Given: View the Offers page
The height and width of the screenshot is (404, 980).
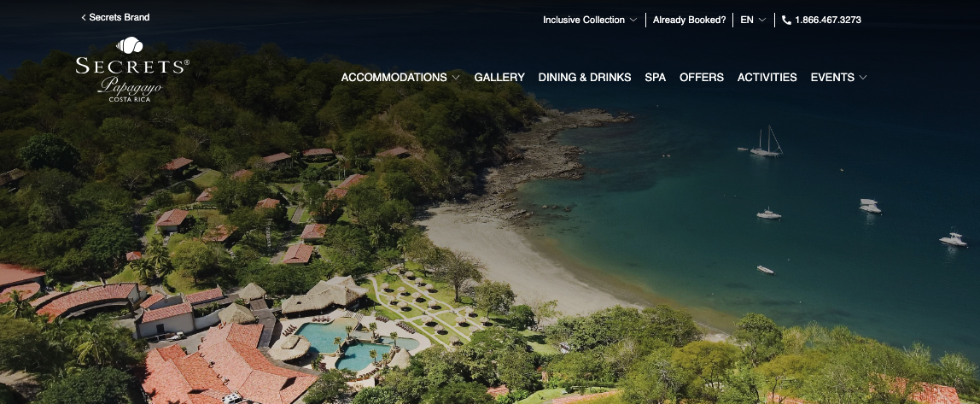Looking at the screenshot, I should 701,78.
